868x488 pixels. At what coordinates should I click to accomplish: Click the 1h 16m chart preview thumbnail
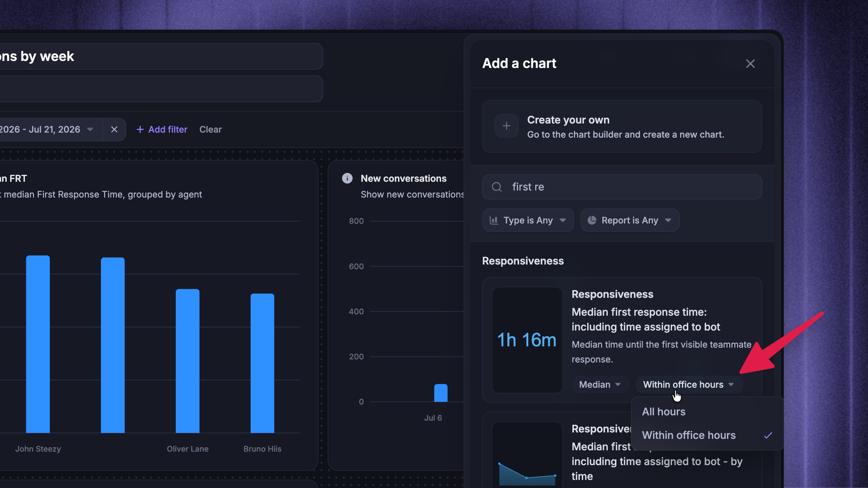pos(527,340)
